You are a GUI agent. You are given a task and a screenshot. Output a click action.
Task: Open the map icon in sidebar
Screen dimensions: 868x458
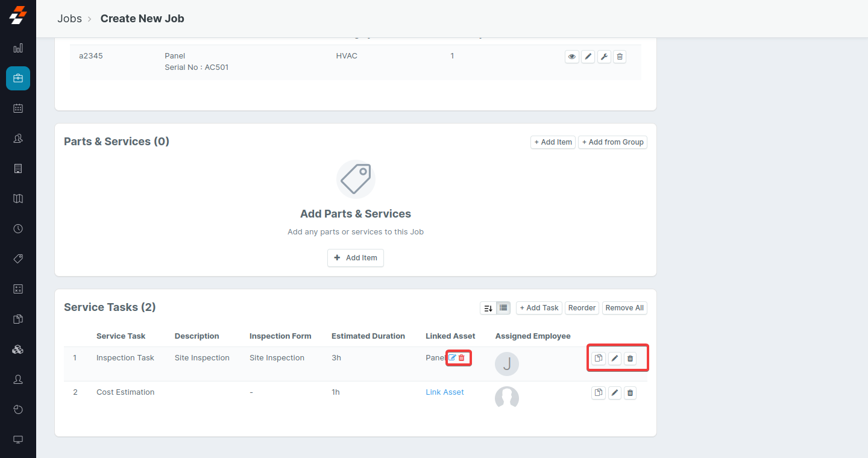[x=18, y=199]
